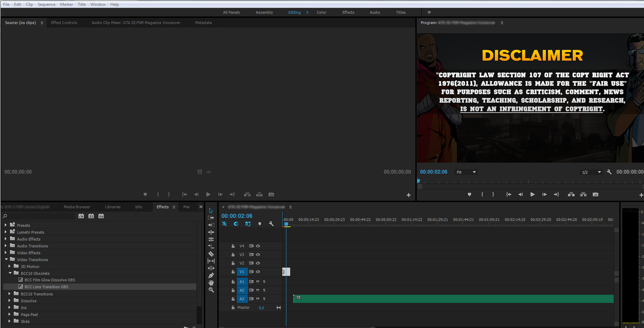Viewport: 644px width, 328px height.
Task: Select the Track Select Forward tool
Action: click(211, 218)
